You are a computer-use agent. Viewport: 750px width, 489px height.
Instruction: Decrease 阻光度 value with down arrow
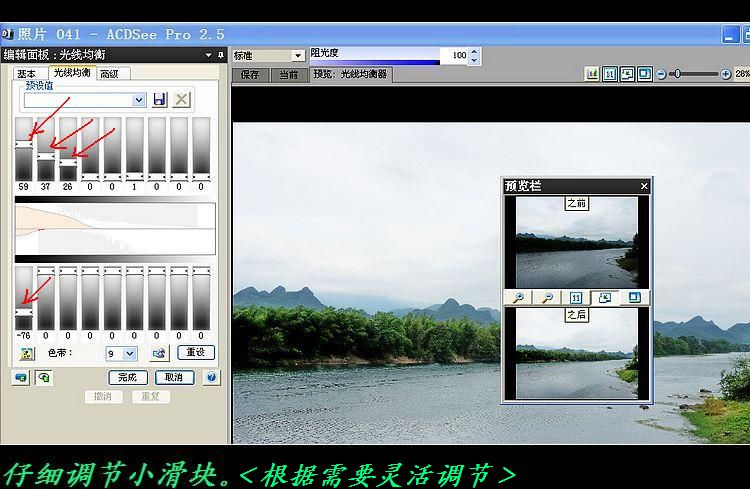pos(474,60)
